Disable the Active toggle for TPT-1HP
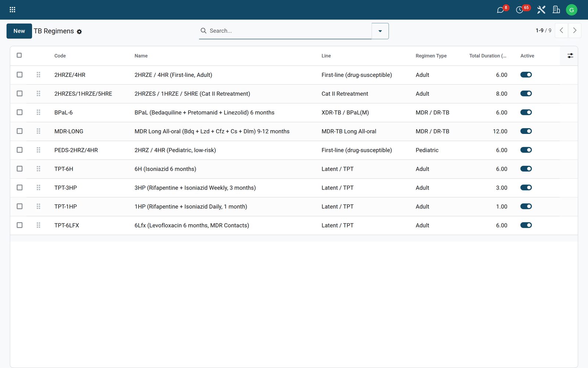Screen dimensions: 588x368 point(526,206)
